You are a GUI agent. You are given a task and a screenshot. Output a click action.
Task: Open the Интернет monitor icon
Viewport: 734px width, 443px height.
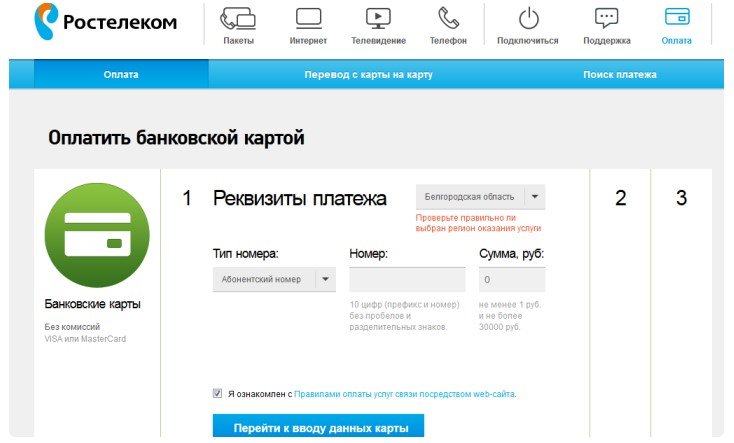coord(309,19)
